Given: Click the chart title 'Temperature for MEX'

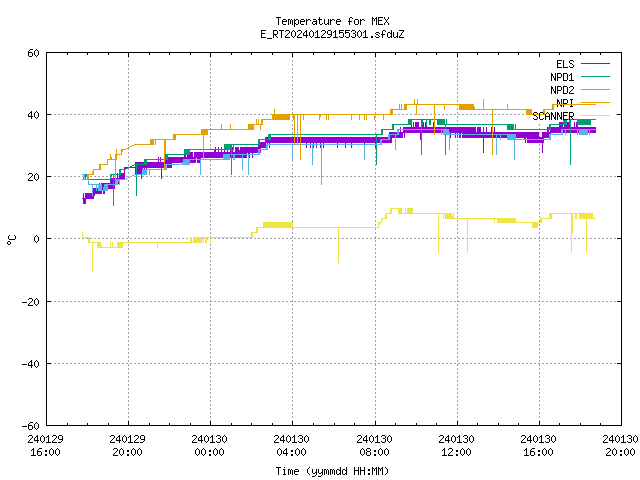Looking at the screenshot, I should [x=332, y=21].
